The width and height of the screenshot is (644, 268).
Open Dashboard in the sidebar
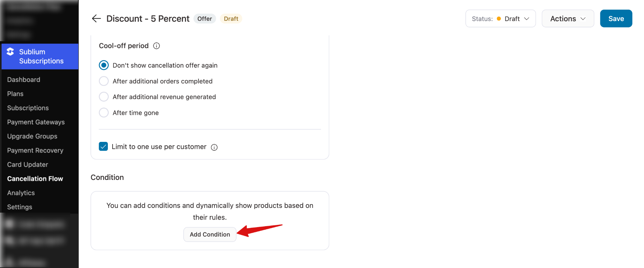point(24,80)
